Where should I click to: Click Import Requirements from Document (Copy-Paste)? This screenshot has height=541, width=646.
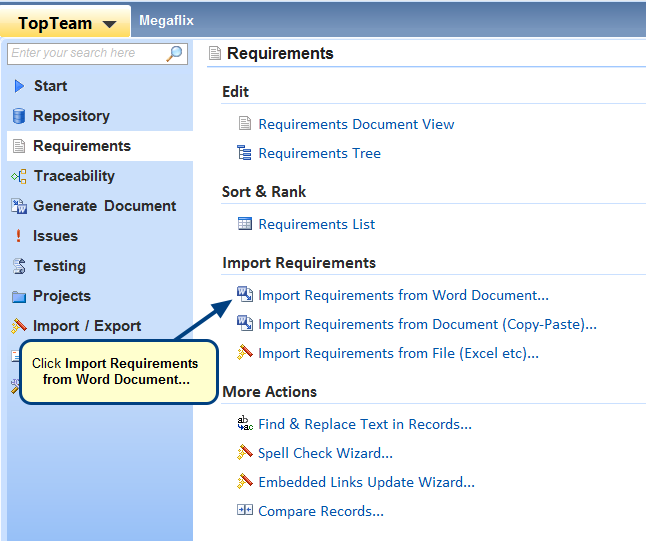(x=427, y=324)
